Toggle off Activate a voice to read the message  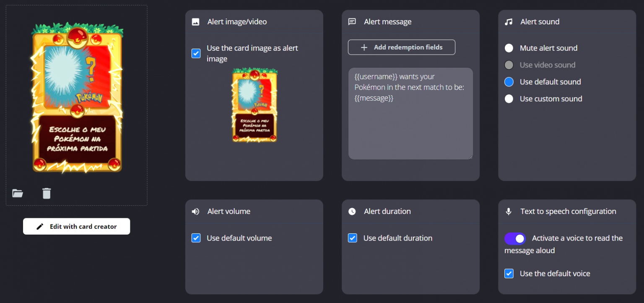(515, 238)
